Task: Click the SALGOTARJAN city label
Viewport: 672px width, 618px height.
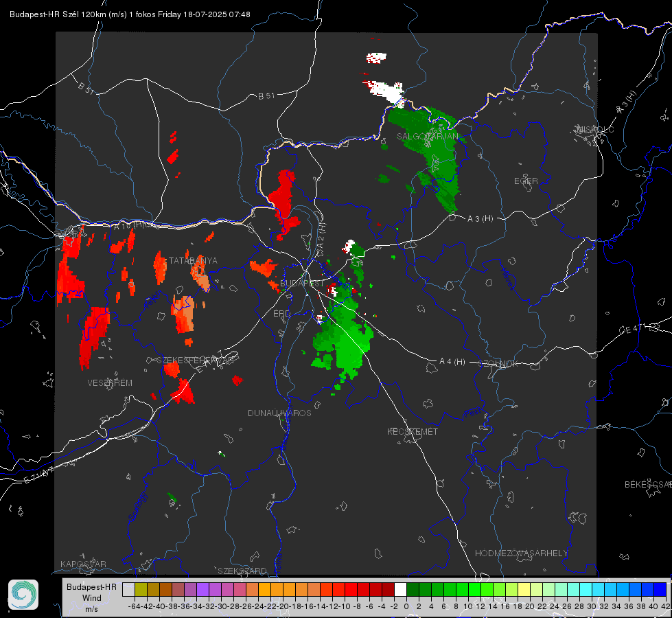Action: pyautogui.click(x=427, y=137)
